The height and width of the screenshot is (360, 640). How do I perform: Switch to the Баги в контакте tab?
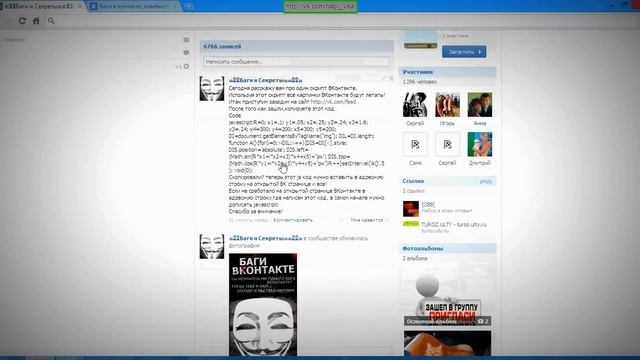click(x=133, y=6)
